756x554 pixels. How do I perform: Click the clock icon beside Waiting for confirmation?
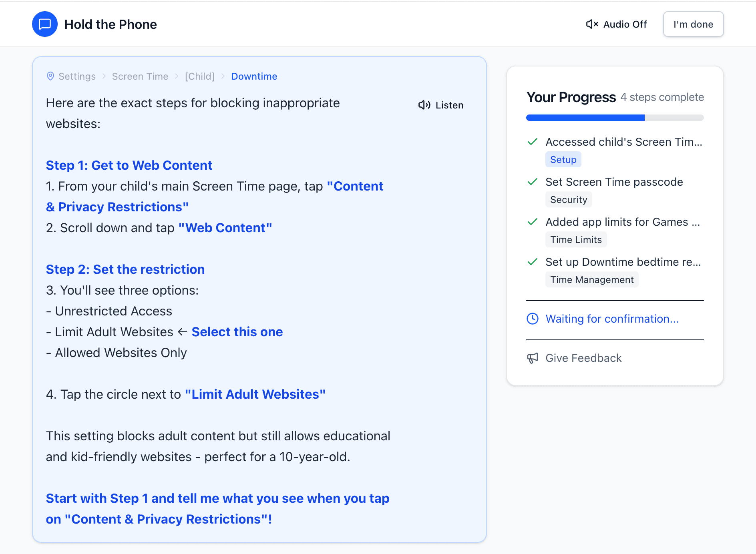533,319
